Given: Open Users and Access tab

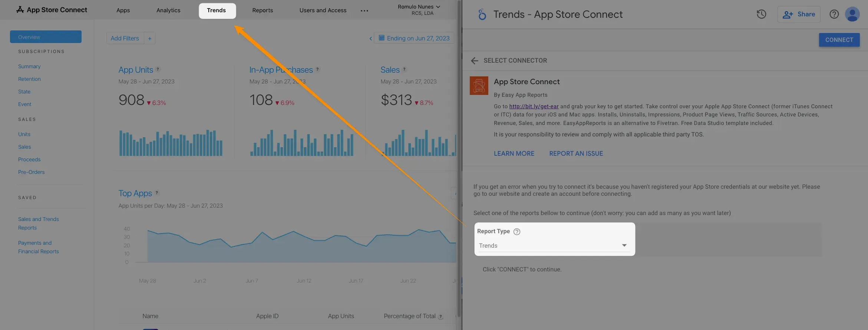Looking at the screenshot, I should 323,10.
